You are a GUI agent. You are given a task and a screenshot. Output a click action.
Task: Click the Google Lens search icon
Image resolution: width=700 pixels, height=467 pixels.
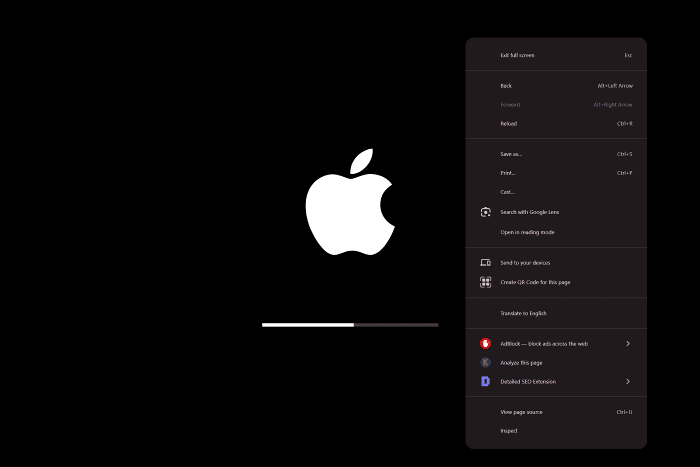tap(485, 212)
